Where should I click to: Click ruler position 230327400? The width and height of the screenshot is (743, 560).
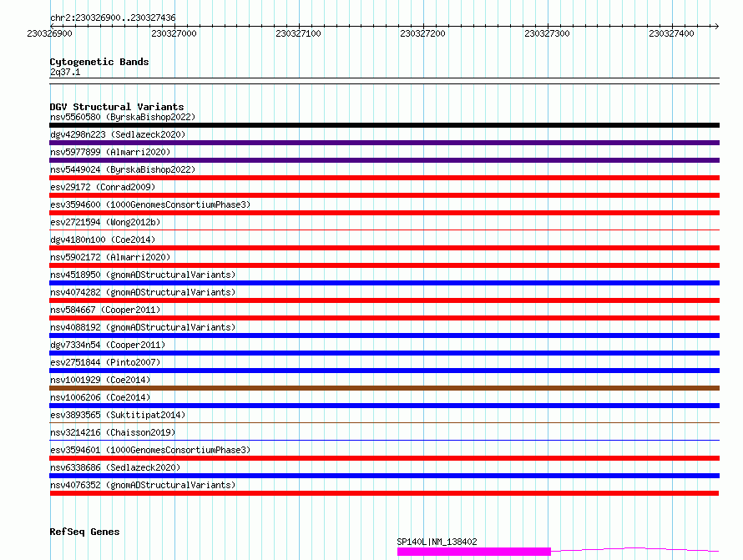[671, 33]
